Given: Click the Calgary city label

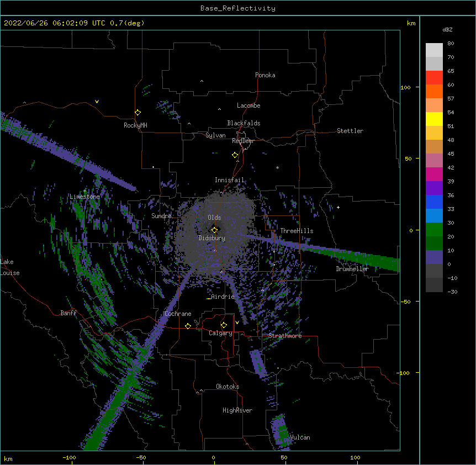Looking at the screenshot, I should pos(221,333).
